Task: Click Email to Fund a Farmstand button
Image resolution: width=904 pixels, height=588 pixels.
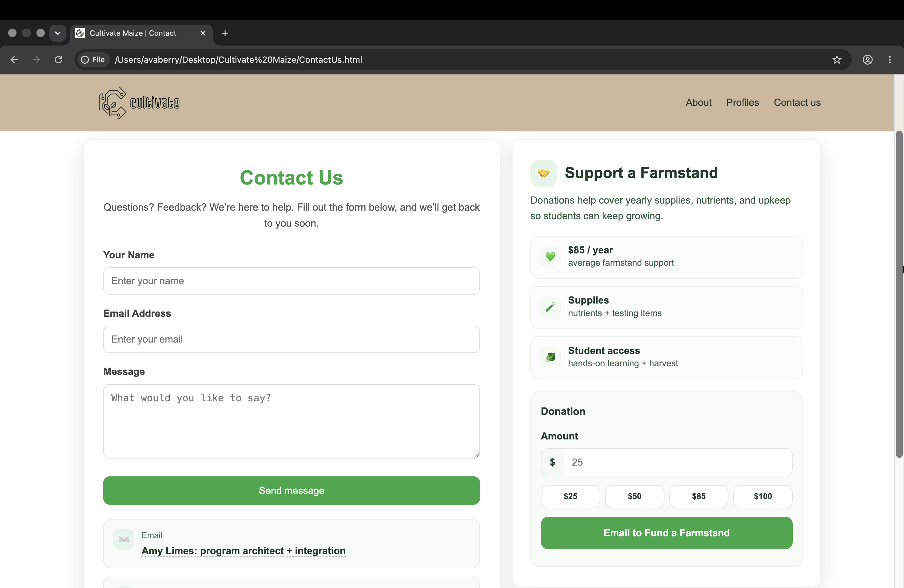Action: coord(666,533)
